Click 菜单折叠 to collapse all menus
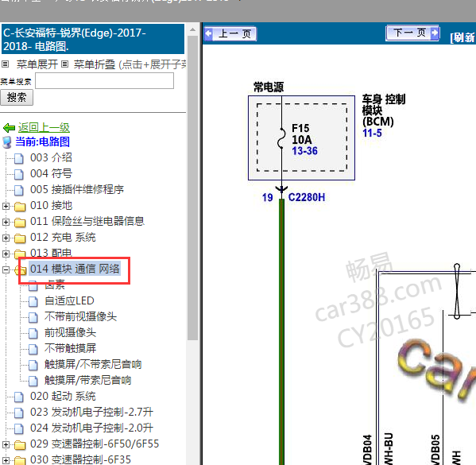 point(95,64)
